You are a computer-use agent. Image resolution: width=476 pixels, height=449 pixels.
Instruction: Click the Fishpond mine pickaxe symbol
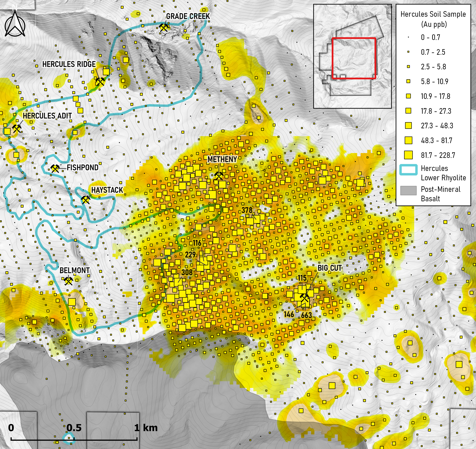[55, 168]
